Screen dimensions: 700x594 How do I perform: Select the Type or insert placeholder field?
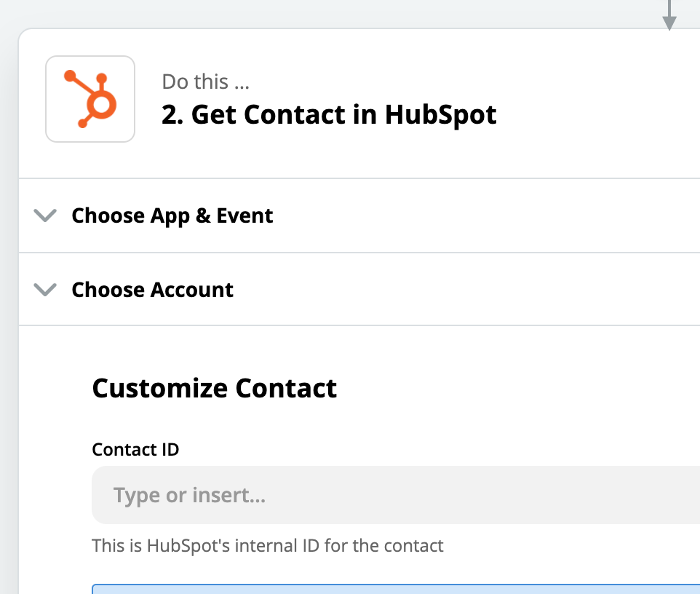pos(190,495)
